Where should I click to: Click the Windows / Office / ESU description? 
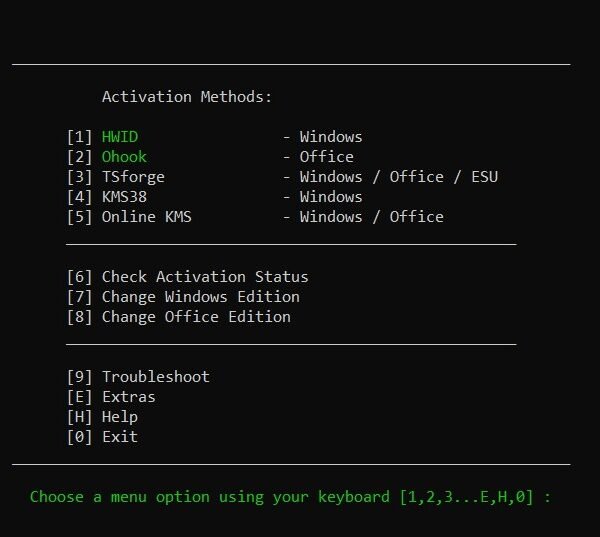click(399, 177)
